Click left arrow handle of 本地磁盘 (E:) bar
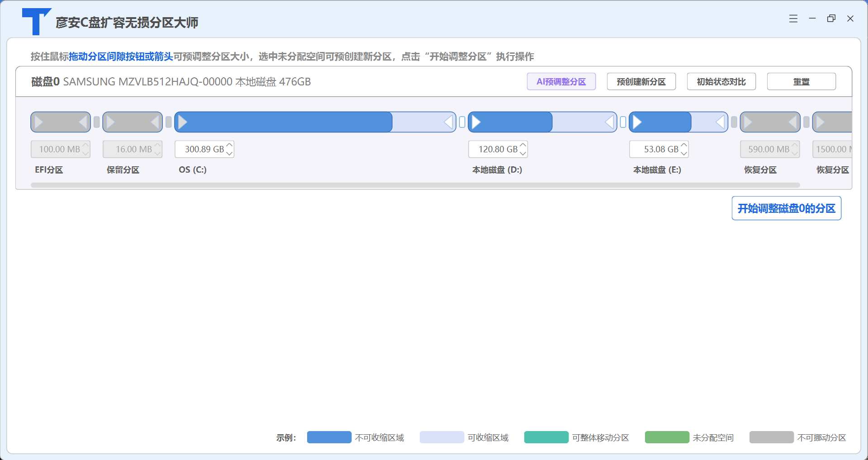 [x=637, y=122]
